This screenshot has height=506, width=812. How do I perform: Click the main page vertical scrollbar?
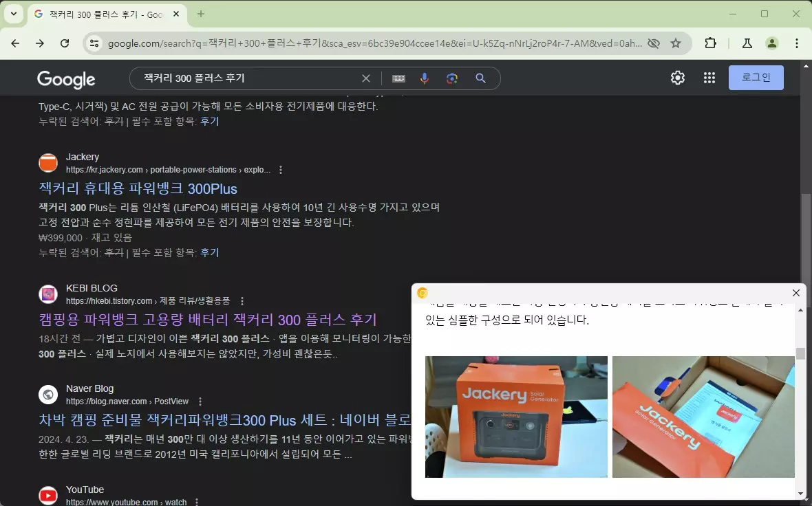click(806, 238)
